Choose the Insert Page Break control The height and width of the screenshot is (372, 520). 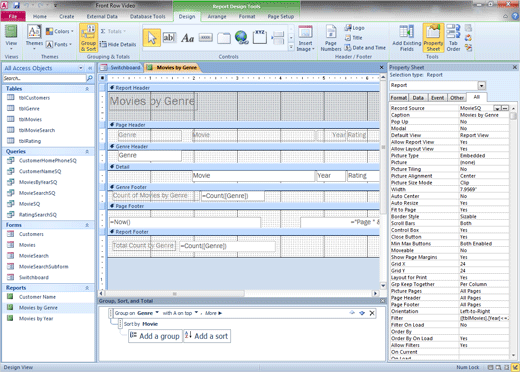click(278, 38)
